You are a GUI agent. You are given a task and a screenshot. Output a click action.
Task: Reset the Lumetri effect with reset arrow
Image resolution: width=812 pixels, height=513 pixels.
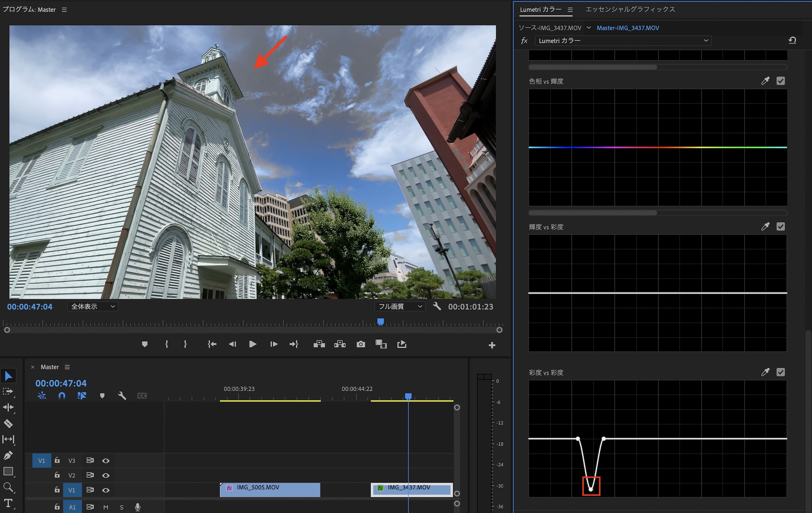pos(792,40)
